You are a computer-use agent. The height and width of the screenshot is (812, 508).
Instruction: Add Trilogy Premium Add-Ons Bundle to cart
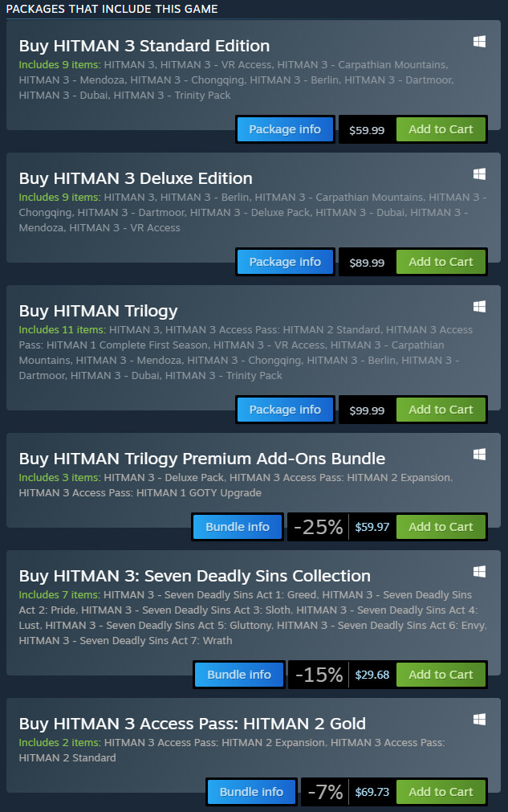click(x=441, y=527)
